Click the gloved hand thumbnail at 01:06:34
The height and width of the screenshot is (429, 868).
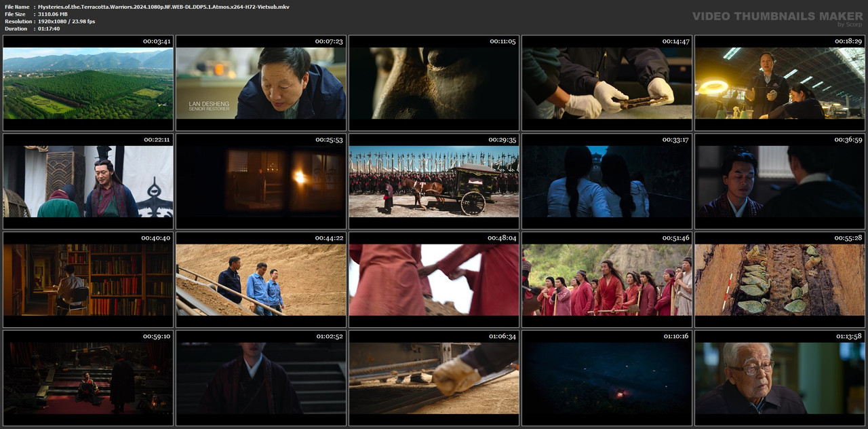pyautogui.click(x=434, y=378)
